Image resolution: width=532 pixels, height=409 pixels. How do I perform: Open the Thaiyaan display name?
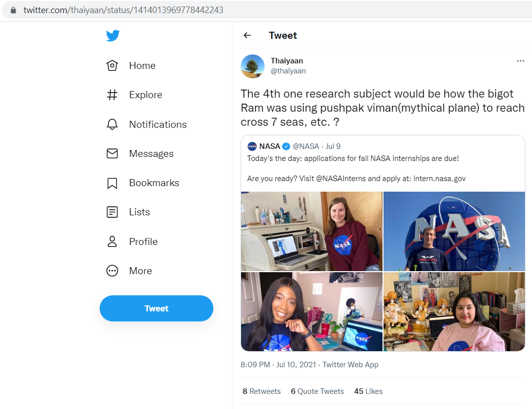[287, 61]
